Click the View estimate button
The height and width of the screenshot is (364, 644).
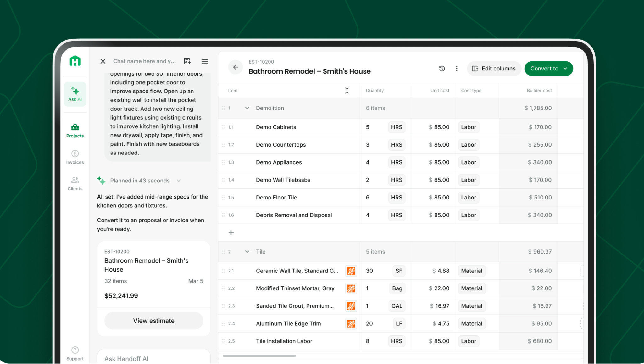click(x=153, y=321)
